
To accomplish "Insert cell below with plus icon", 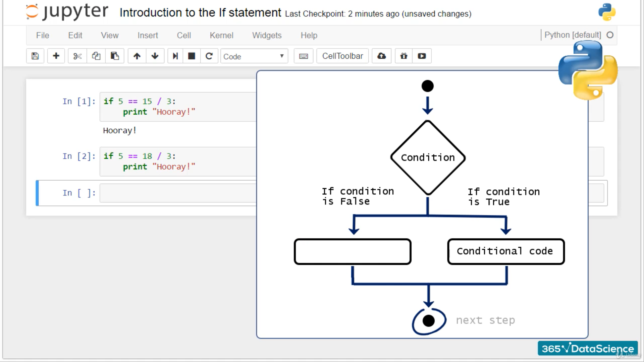I will 56,56.
